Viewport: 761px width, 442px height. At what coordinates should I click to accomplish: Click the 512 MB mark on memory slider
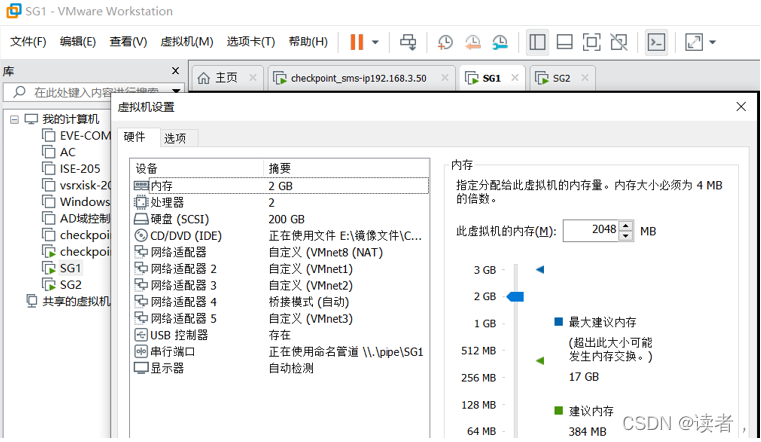click(479, 351)
